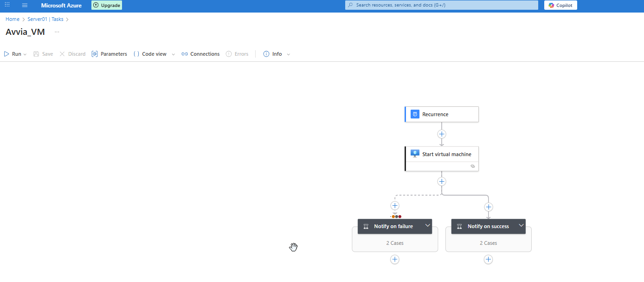Collapse the Notify on failure node
644x282 pixels.
(x=427, y=226)
